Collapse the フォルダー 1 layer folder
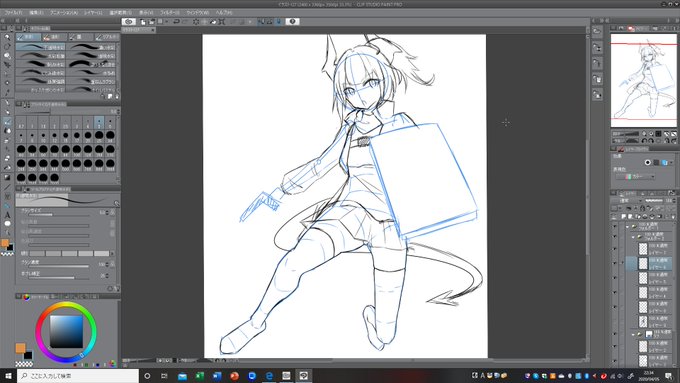The image size is (680, 383). tap(628, 226)
